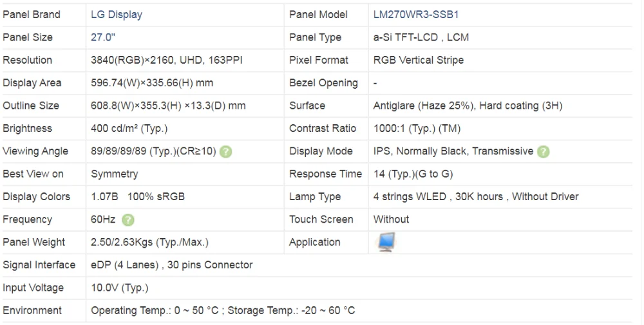Image resolution: width=644 pixels, height=325 pixels.
Task: Click the Response Time label
Action: coord(325,174)
